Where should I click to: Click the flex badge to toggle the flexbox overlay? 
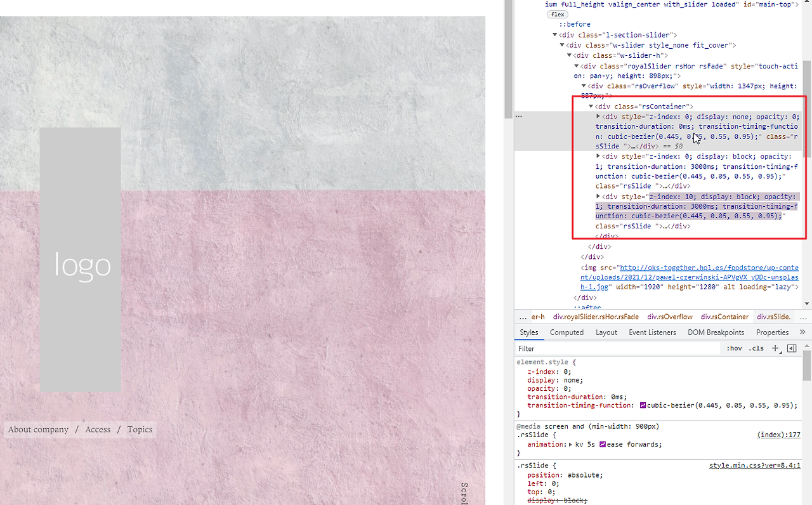pyautogui.click(x=557, y=14)
